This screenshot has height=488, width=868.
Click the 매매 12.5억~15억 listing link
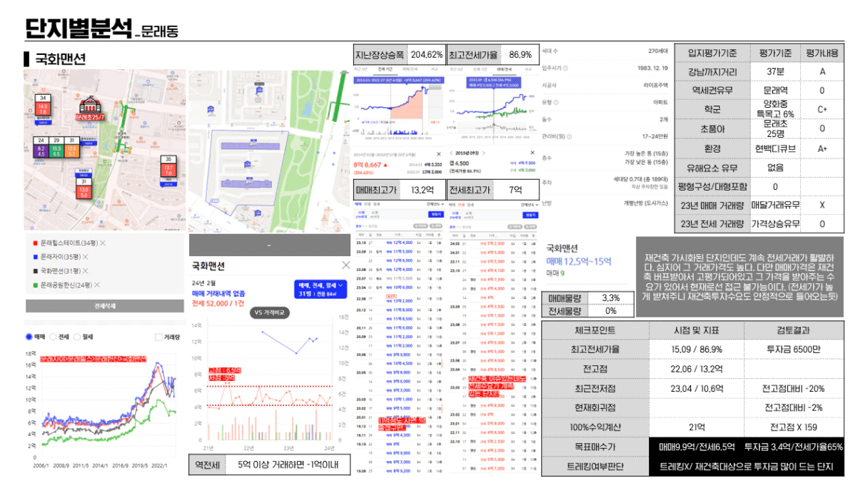pos(579,261)
